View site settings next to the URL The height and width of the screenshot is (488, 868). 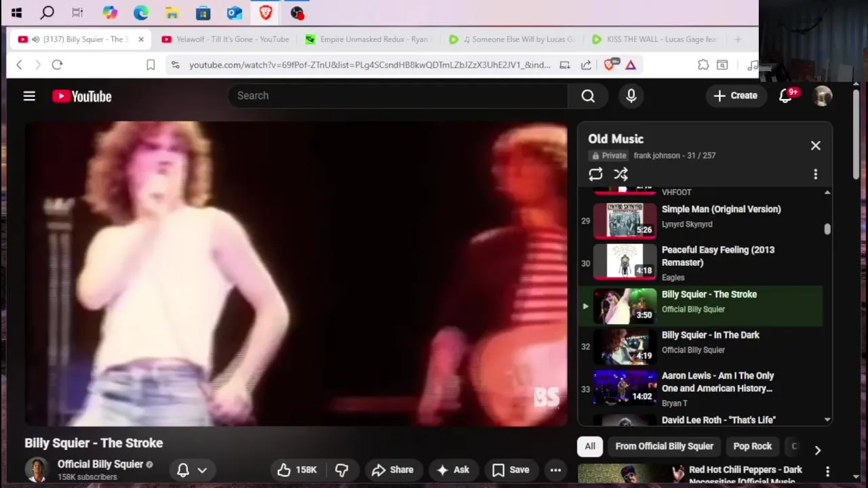[x=176, y=65]
